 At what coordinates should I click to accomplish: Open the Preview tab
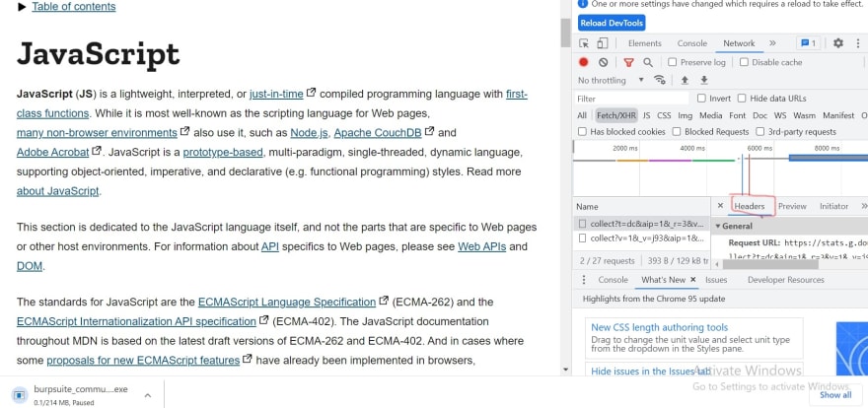tap(792, 206)
